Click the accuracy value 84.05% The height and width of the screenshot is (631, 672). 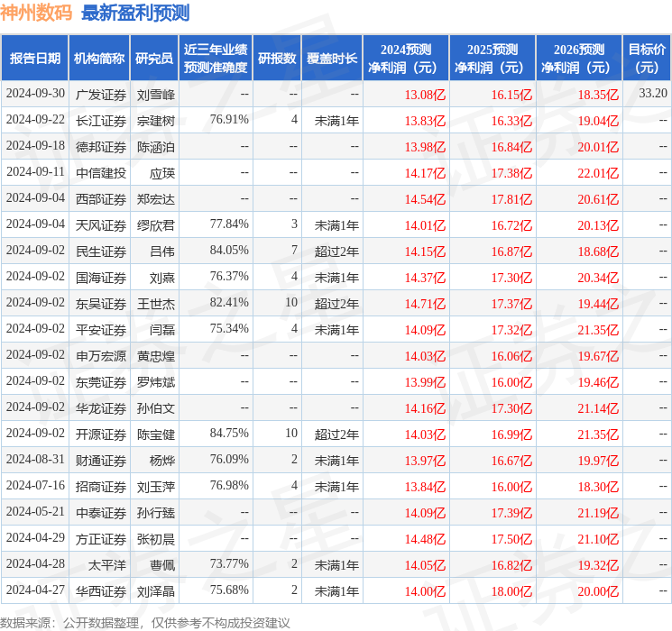[x=229, y=251]
